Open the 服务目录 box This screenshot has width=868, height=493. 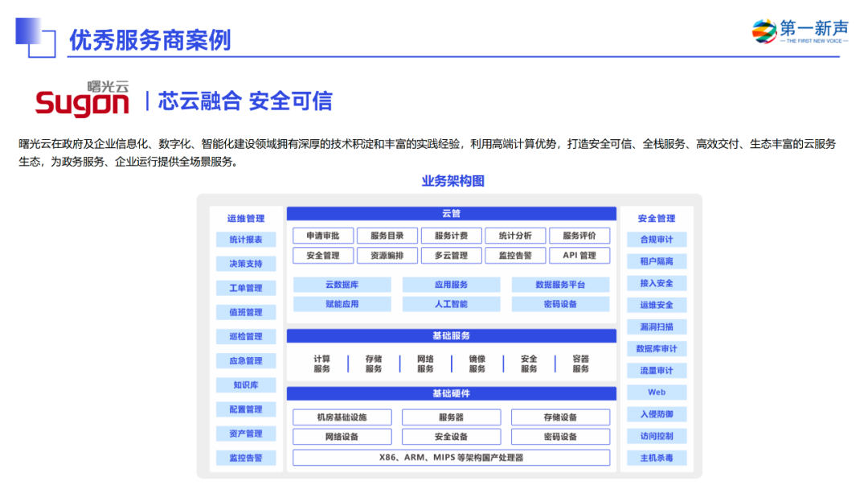coord(387,236)
